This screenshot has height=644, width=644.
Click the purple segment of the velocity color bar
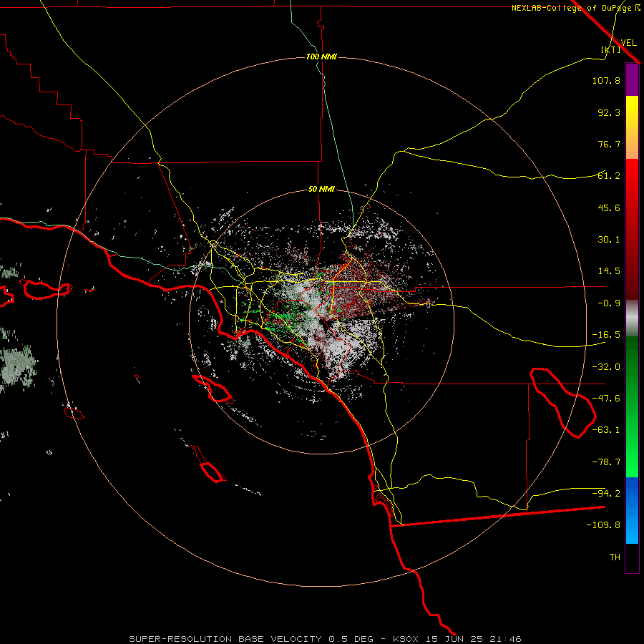632,79
